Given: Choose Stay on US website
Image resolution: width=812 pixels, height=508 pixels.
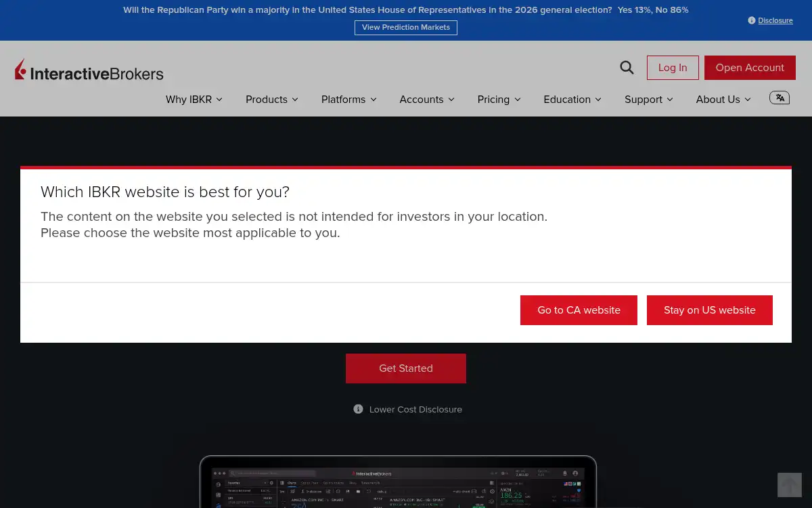Looking at the screenshot, I should pos(710,310).
